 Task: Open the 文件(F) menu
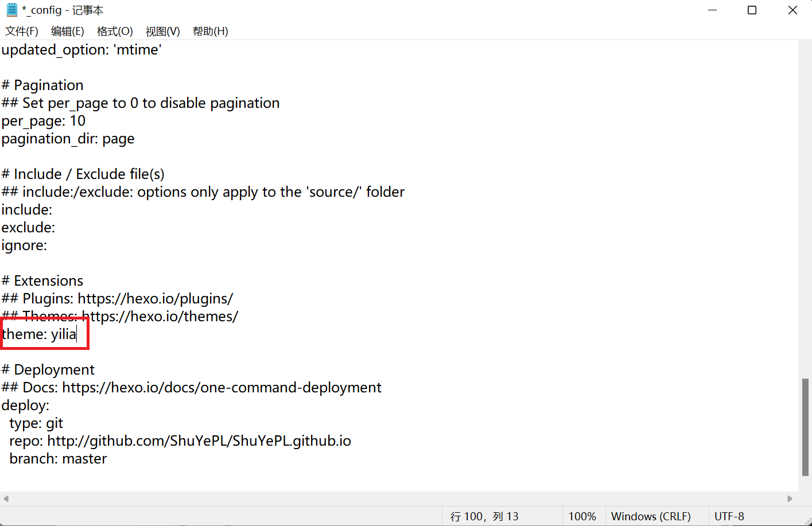coord(22,31)
